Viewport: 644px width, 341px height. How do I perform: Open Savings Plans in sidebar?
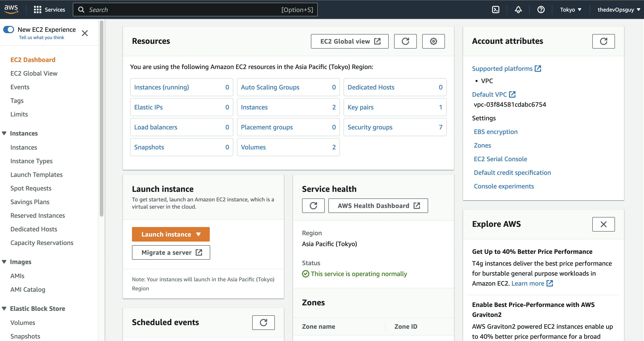[x=30, y=202]
